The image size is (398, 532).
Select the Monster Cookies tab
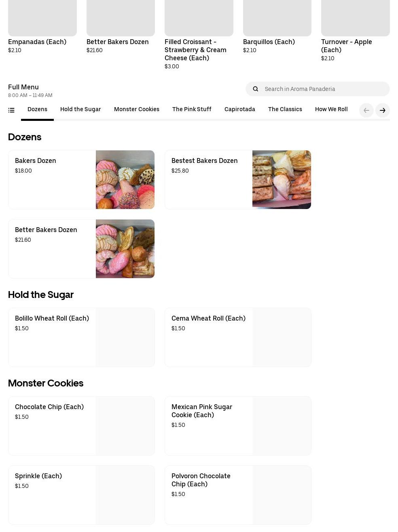coord(137,110)
